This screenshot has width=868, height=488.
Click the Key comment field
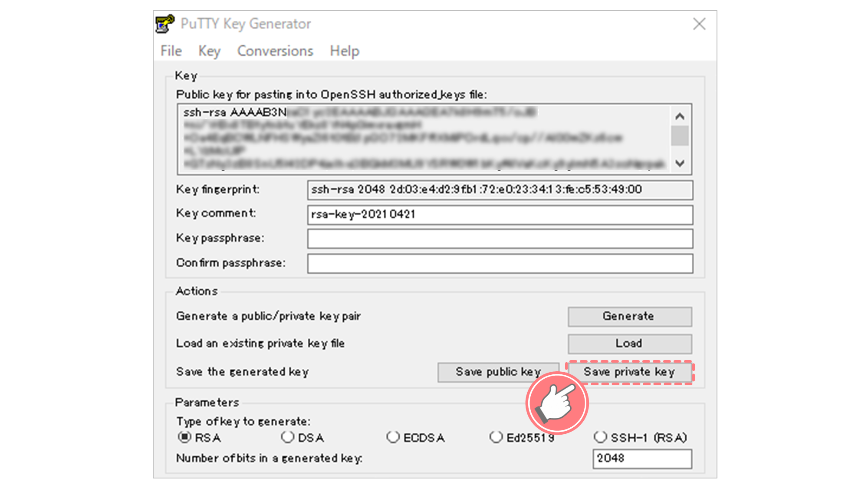point(500,215)
